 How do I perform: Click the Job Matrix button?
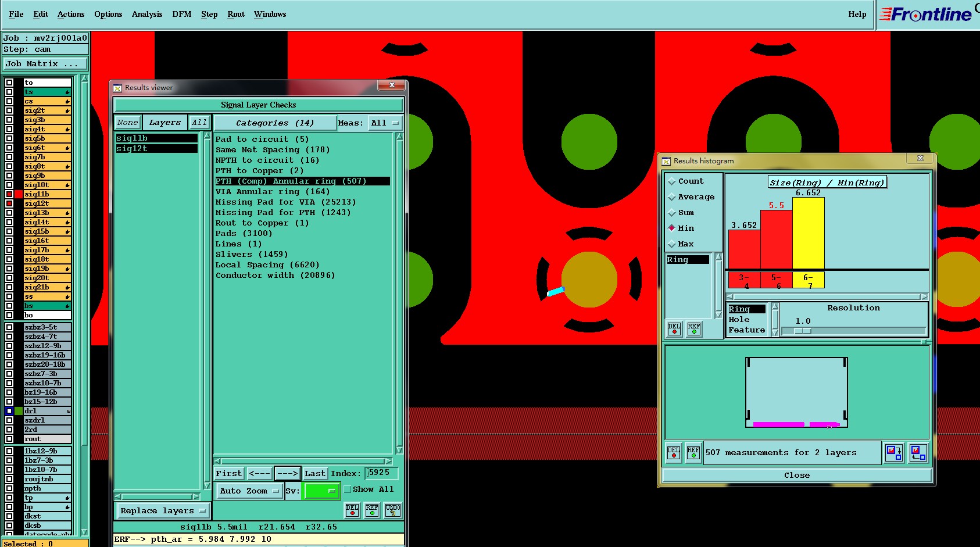click(x=46, y=64)
